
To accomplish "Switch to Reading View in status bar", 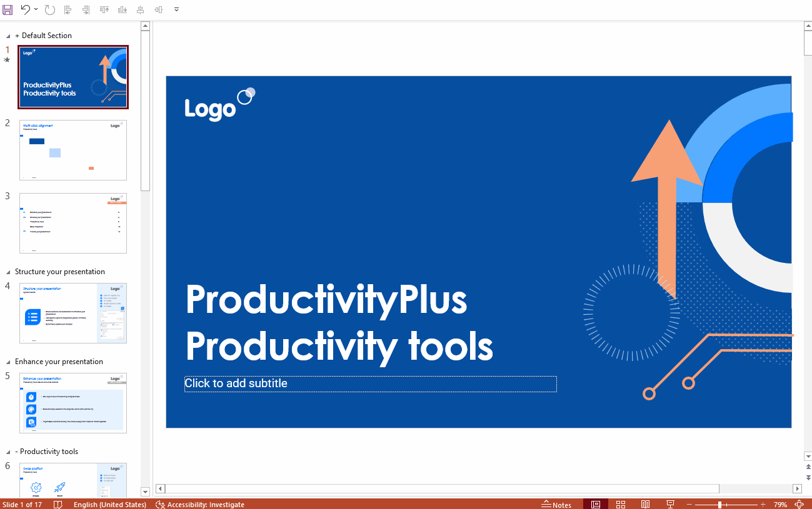I will [x=646, y=504].
